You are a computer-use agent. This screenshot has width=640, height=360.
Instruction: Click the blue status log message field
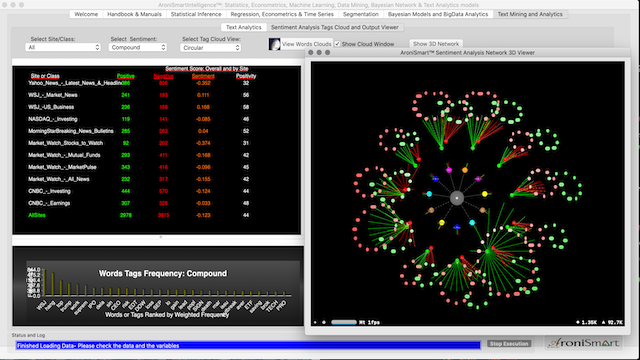pos(248,346)
